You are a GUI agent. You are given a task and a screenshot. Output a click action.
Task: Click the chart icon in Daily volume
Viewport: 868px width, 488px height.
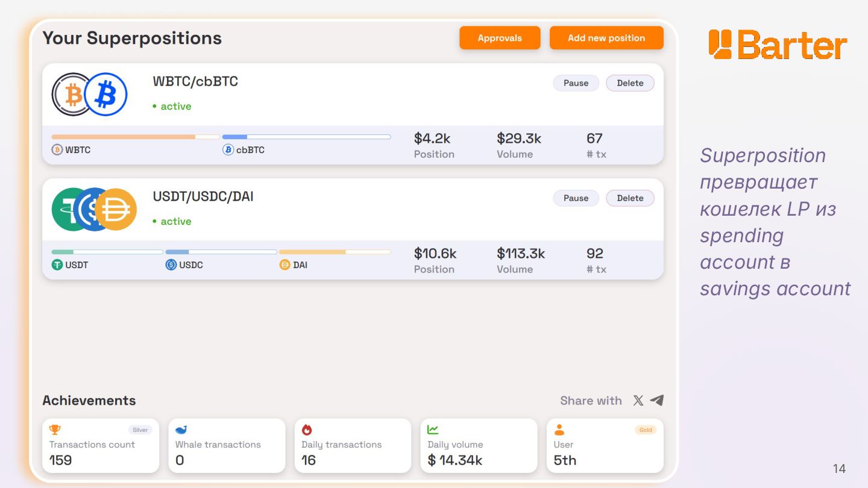pyautogui.click(x=433, y=430)
